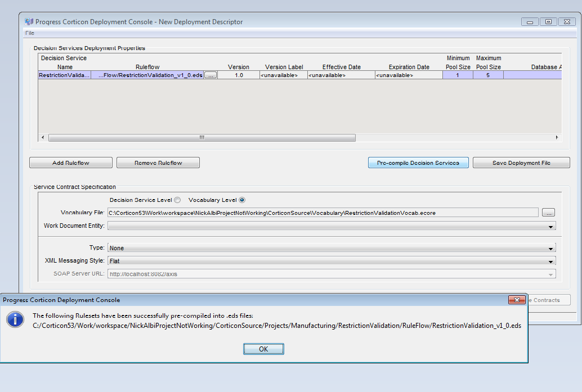The image size is (582, 392).
Task: Confirm the dialog with OK
Action: 263,349
